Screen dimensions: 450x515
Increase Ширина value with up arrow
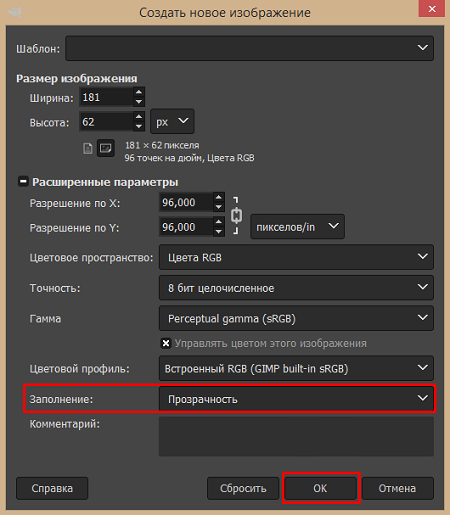point(139,92)
